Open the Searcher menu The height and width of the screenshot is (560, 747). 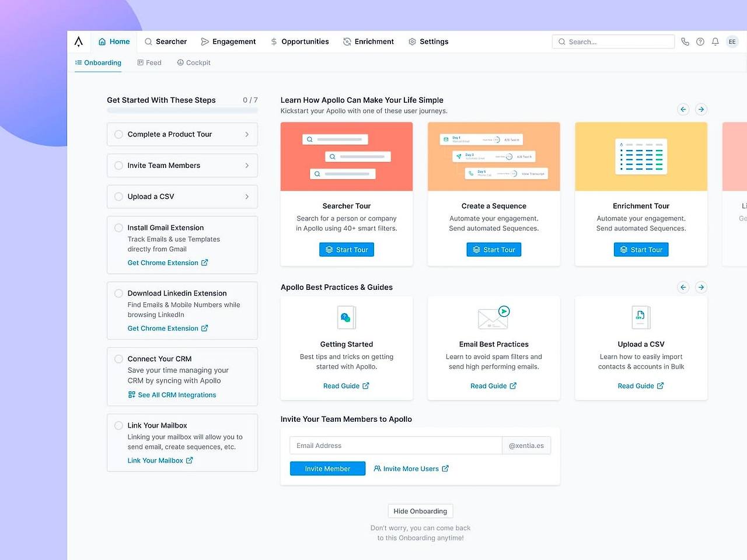coord(166,41)
